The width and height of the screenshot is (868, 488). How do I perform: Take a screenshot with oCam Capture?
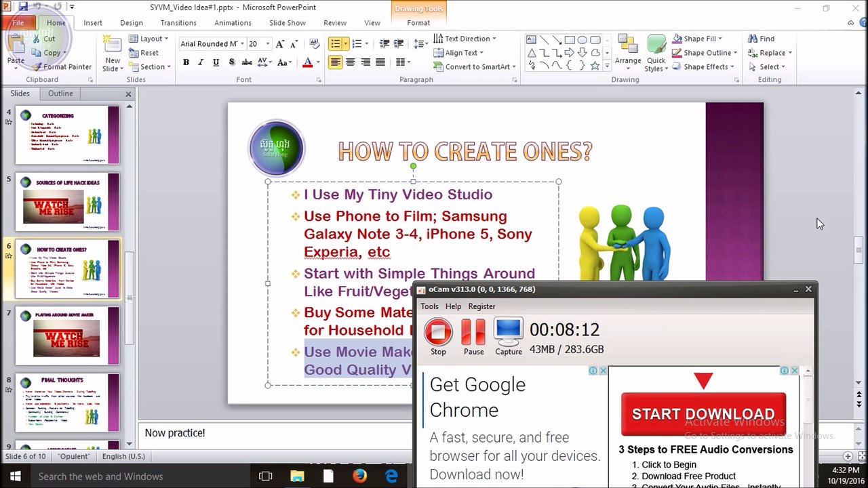[x=509, y=337]
